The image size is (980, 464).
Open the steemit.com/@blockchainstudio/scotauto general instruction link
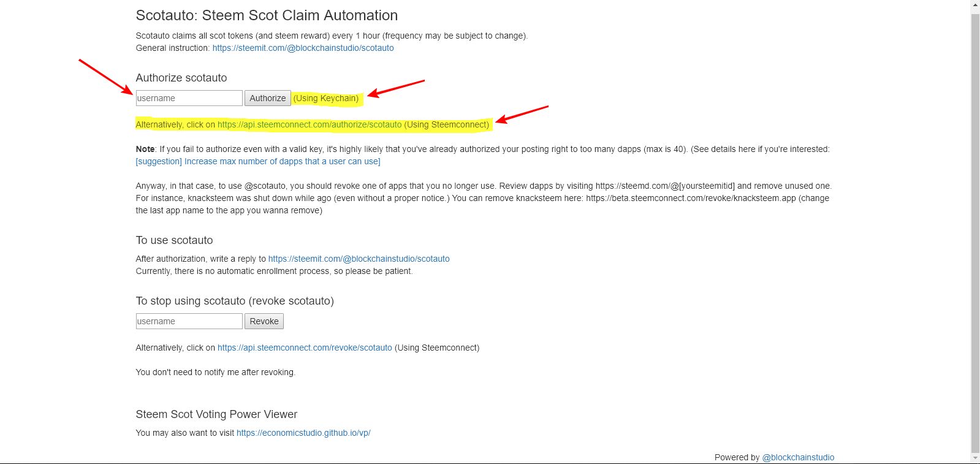click(303, 48)
